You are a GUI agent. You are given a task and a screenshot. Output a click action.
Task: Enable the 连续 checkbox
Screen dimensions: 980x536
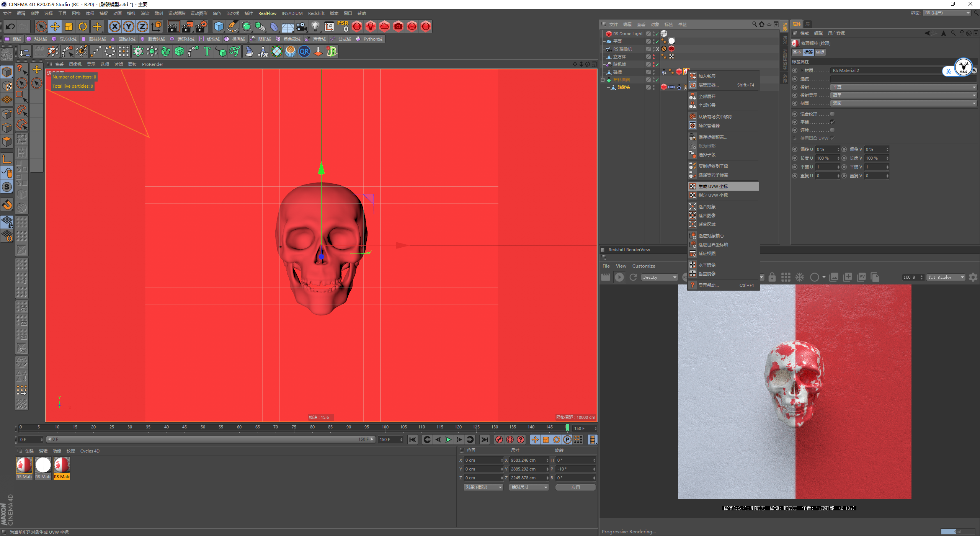pos(832,130)
